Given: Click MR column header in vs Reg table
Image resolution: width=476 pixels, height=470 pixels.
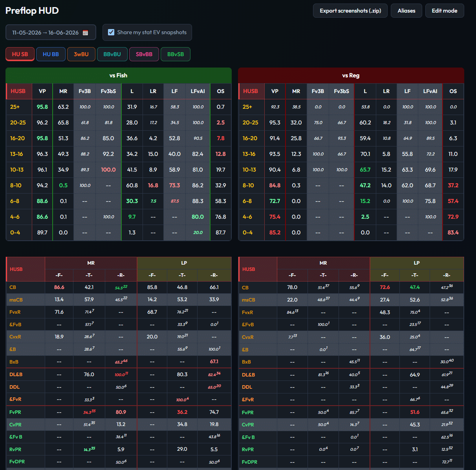Looking at the screenshot, I should click(x=296, y=91).
